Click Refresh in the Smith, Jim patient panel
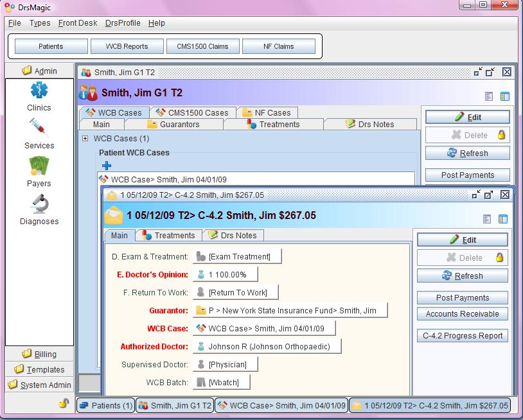This screenshot has height=420, width=523. point(468,153)
